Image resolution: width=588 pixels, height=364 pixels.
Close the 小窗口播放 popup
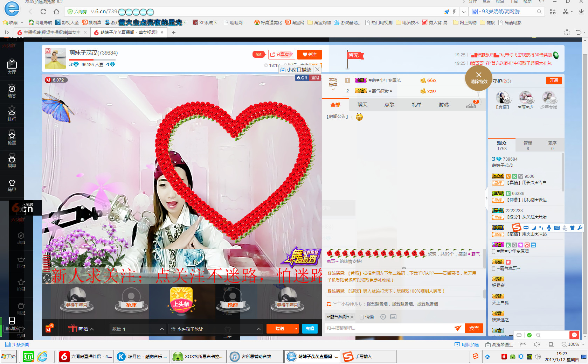pos(317,69)
